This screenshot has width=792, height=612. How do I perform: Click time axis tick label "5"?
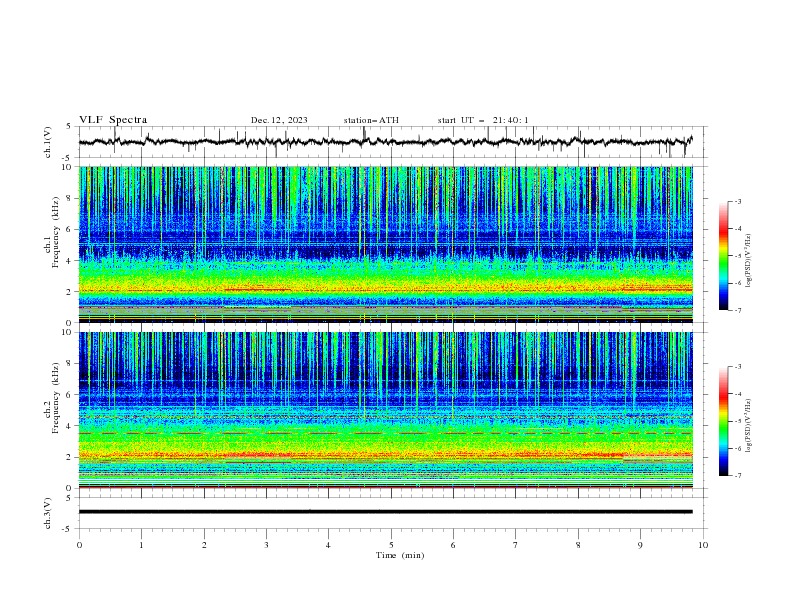tap(391, 545)
